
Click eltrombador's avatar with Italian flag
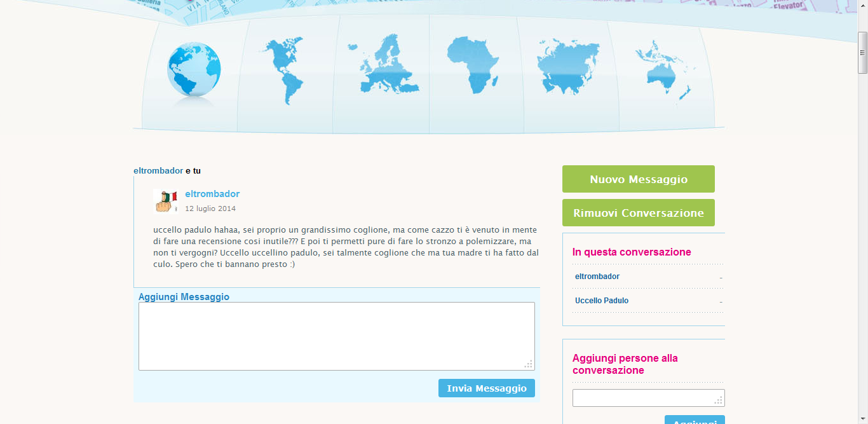(x=165, y=201)
